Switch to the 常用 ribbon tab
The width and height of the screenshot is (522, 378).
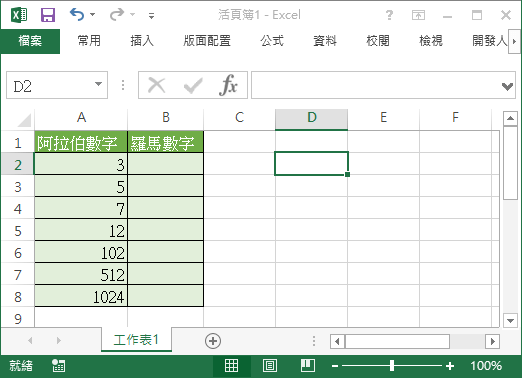tap(89, 41)
